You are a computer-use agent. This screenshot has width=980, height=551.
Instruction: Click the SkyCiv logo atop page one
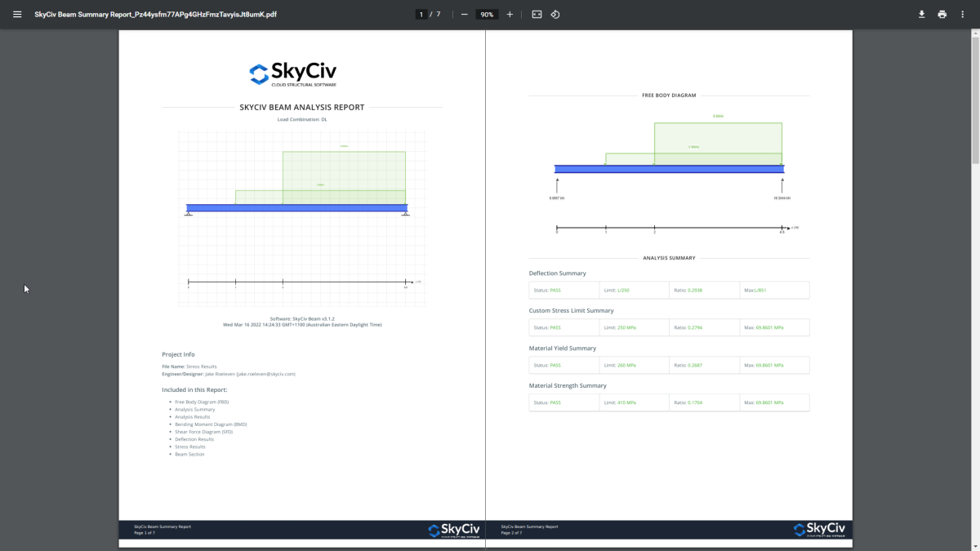292,73
